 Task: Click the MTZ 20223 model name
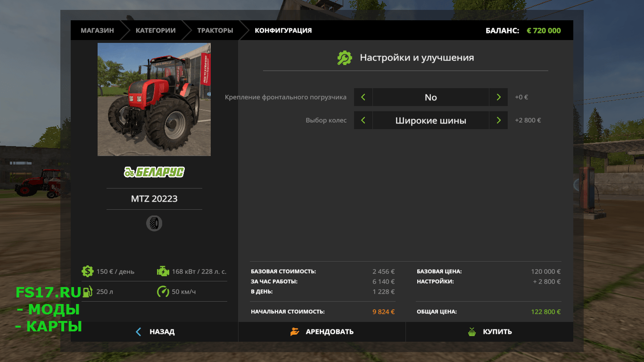[154, 199]
